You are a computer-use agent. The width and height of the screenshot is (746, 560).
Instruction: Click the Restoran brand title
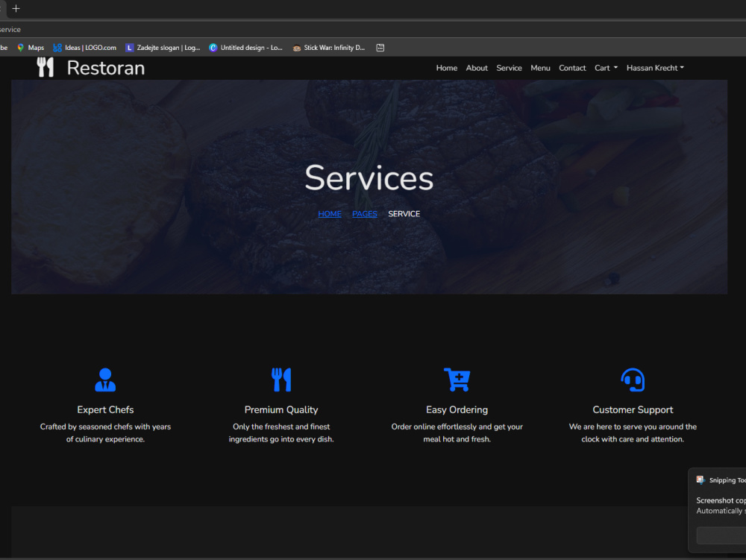(106, 68)
